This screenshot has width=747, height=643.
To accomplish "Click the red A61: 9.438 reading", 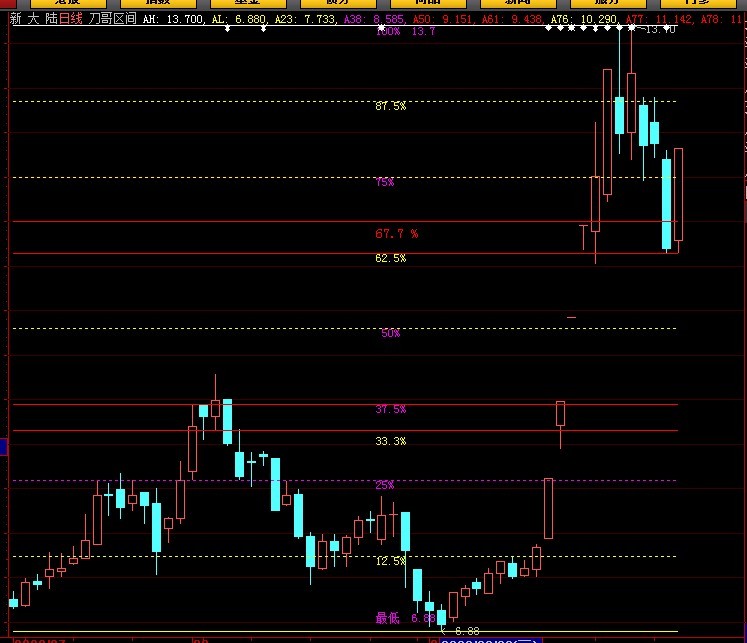I will [512, 19].
